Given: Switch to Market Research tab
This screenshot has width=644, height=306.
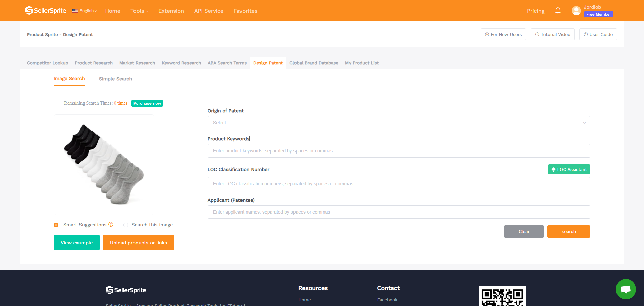Looking at the screenshot, I should 137,63.
